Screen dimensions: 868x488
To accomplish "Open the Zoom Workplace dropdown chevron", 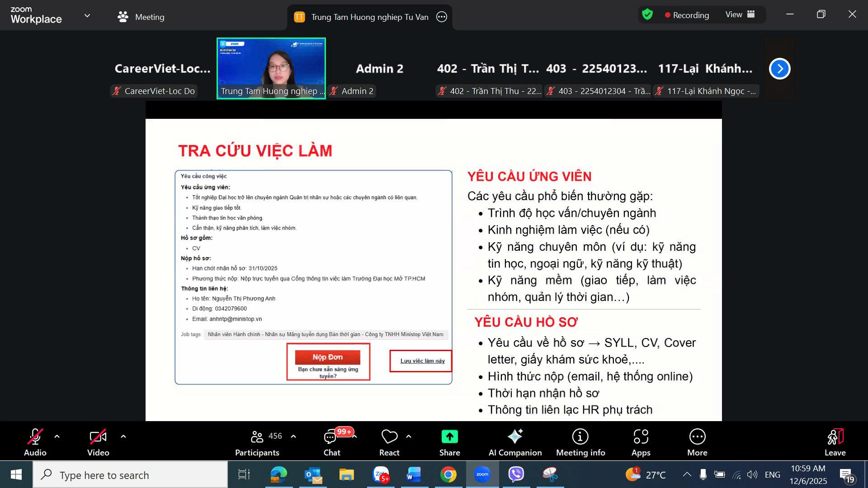I will click(x=87, y=16).
